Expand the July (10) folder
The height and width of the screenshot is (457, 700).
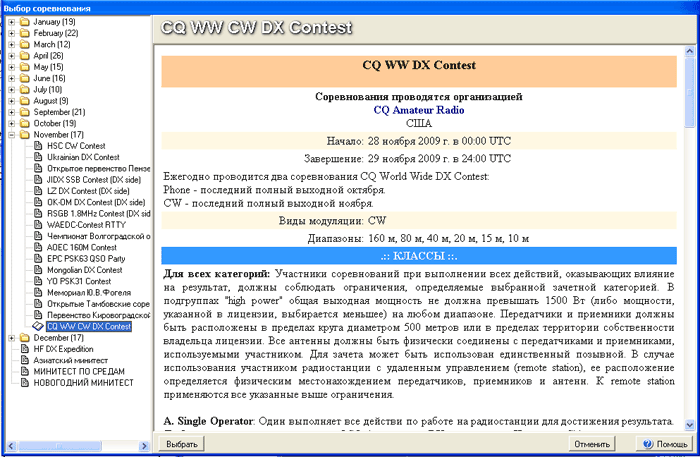pyautogui.click(x=12, y=90)
